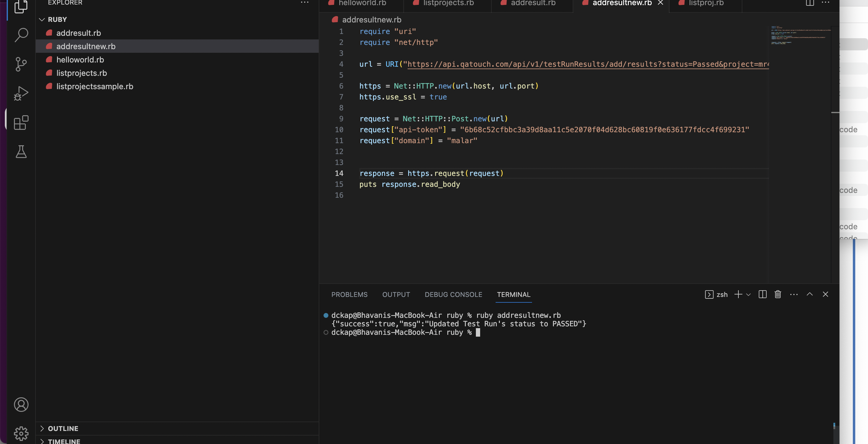Collapse the RUBY folder section
Image resolution: width=868 pixels, height=444 pixels.
[x=177, y=19]
